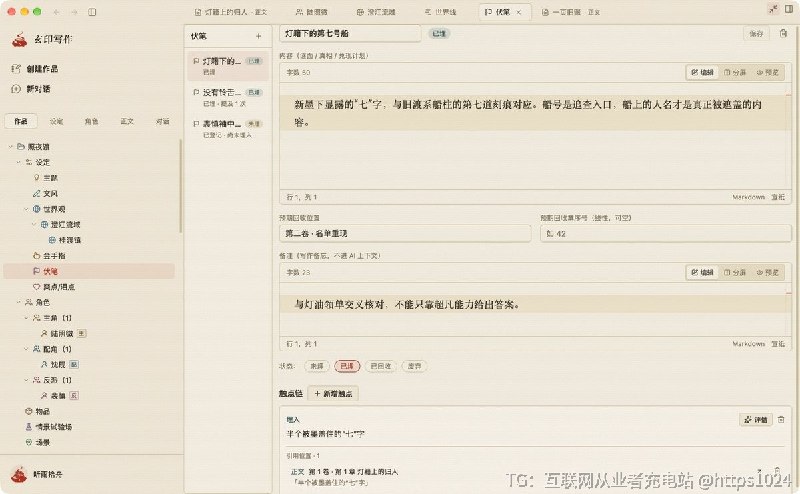
Task: Click the copy icon beside the save button
Action: click(783, 34)
